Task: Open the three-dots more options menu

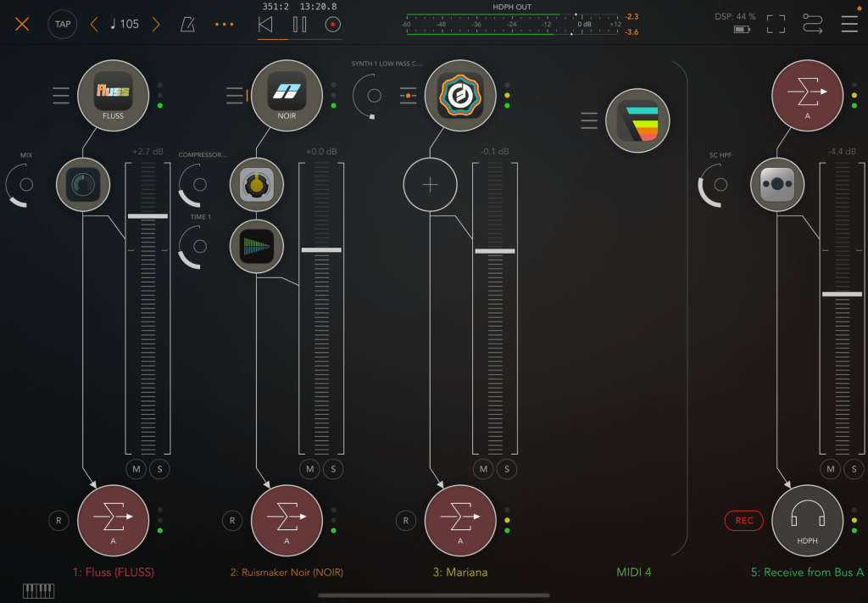Action: (224, 24)
